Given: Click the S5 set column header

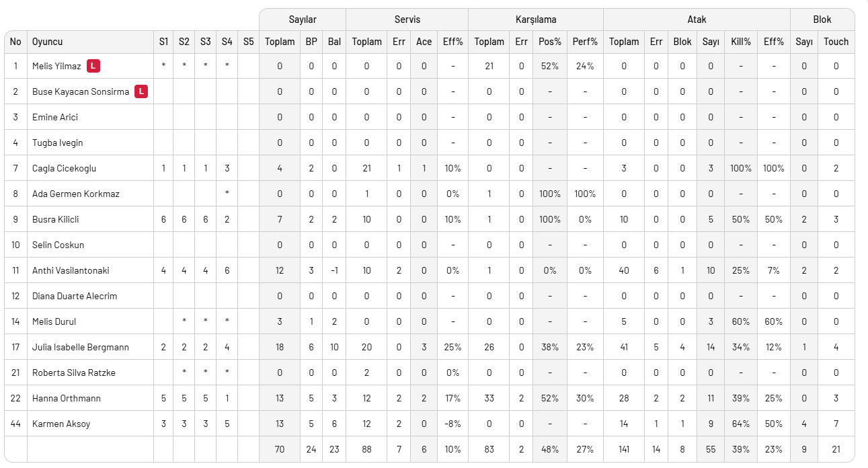Looking at the screenshot, I should 249,42.
